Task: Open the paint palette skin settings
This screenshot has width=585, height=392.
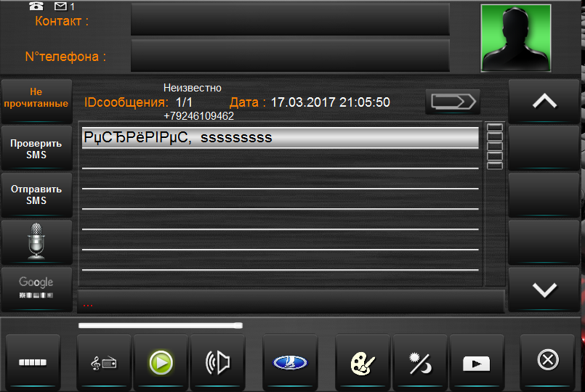Action: (363, 362)
